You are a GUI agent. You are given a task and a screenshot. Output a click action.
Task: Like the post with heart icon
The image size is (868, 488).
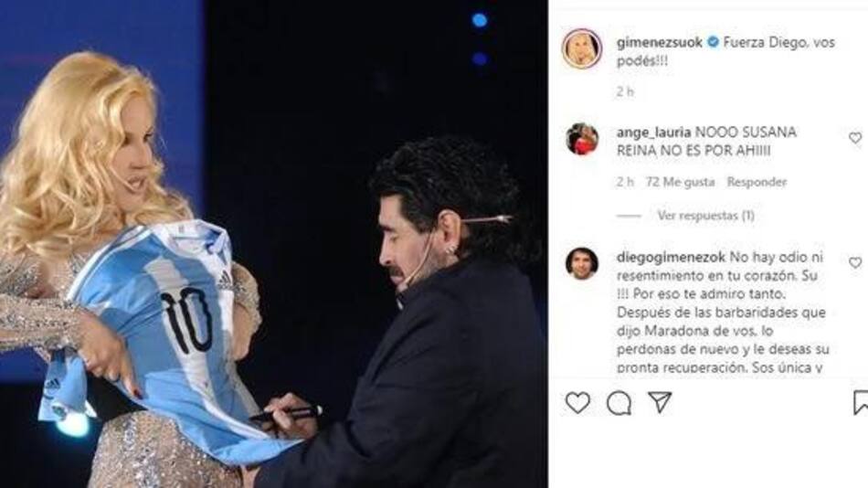(577, 403)
